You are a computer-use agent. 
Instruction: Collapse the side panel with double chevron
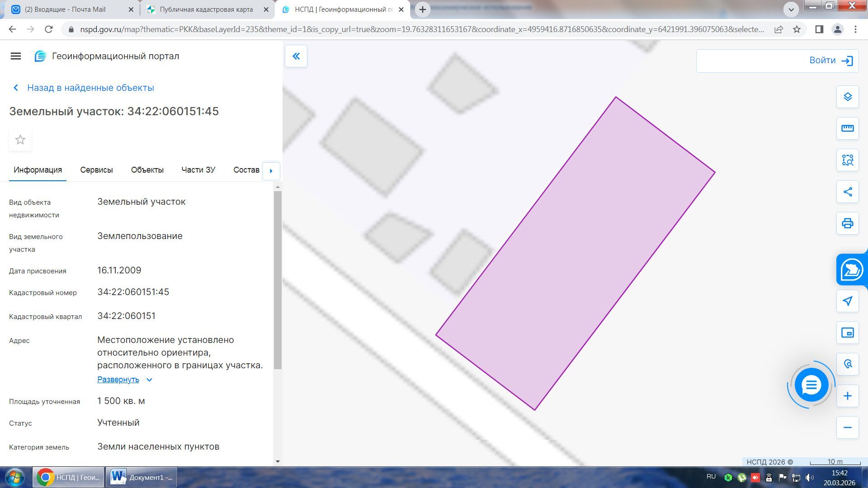click(x=296, y=56)
